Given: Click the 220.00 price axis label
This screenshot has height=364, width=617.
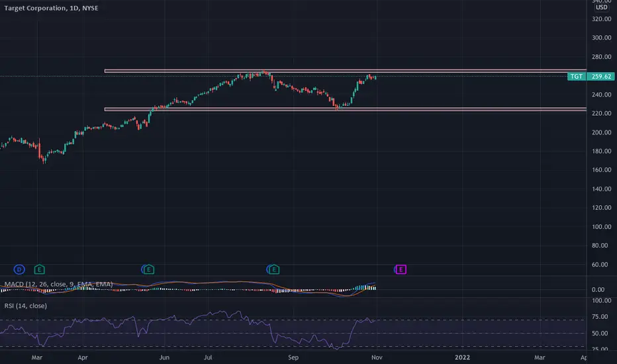Looking at the screenshot, I should 602,113.
